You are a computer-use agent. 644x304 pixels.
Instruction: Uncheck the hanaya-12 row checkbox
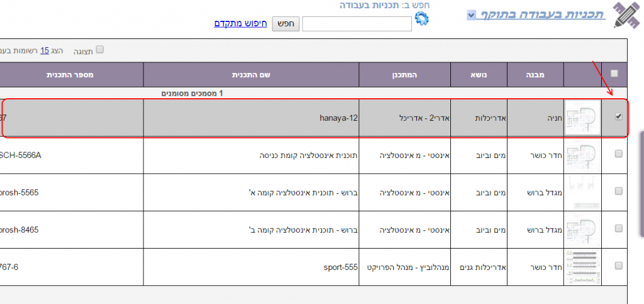point(618,116)
